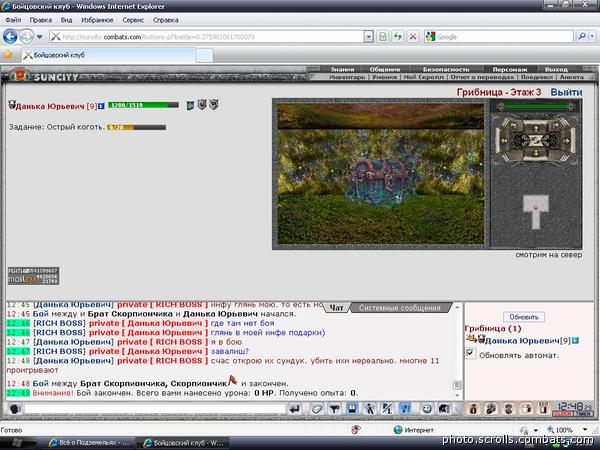The width and height of the screenshot is (600, 450).
Task: Open Поединки submenu item
Action: click(537, 77)
